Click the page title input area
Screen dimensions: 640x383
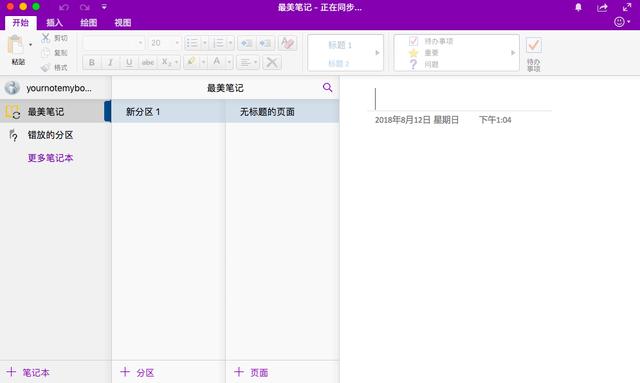tap(460, 99)
